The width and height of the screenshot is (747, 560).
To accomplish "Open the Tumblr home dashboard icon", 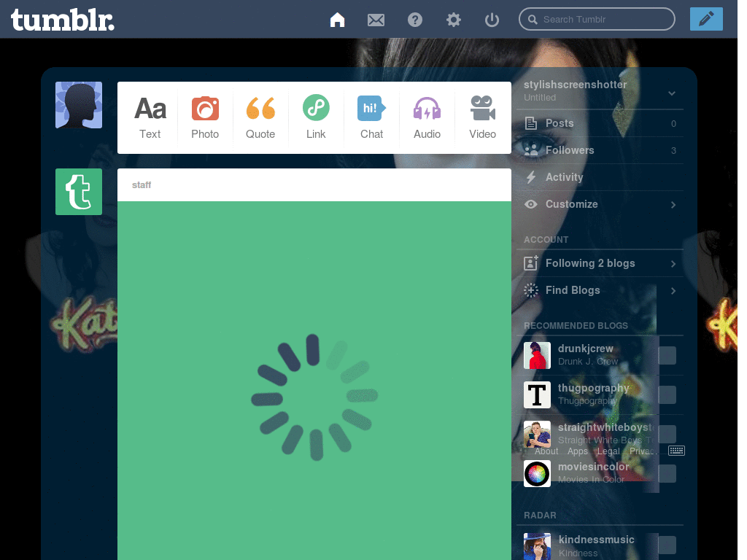I will coord(337,20).
